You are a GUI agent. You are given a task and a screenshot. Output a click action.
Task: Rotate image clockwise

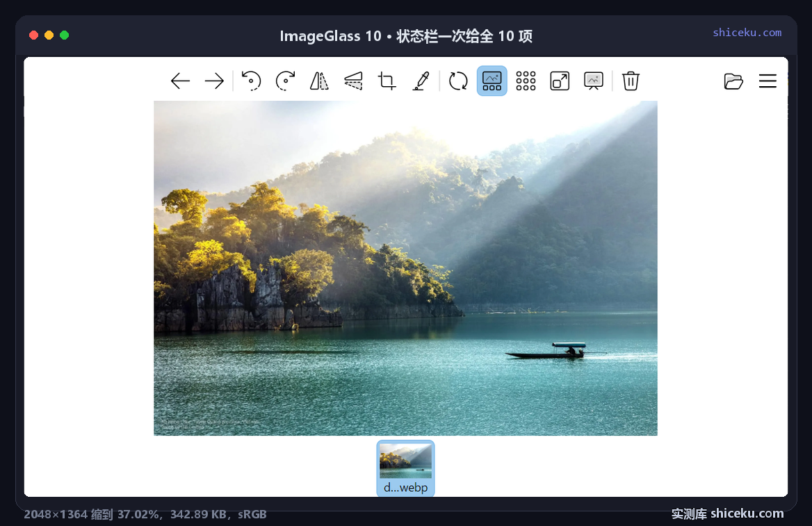tap(285, 81)
